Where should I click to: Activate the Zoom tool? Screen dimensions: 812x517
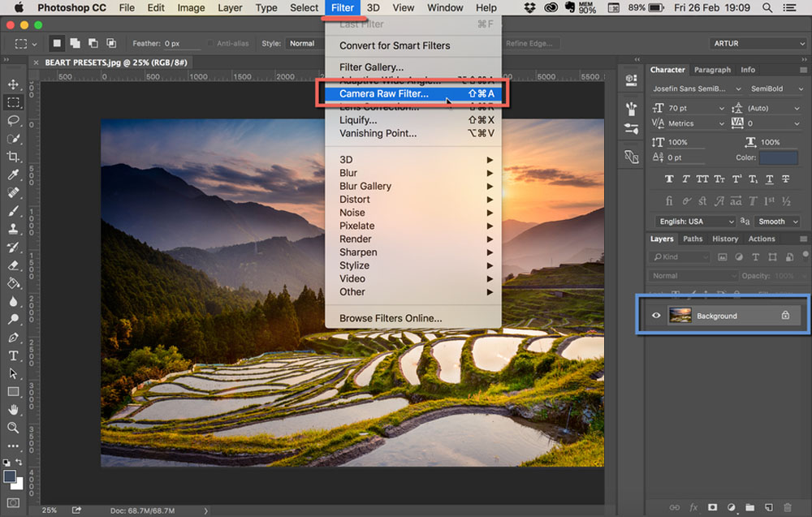click(12, 429)
